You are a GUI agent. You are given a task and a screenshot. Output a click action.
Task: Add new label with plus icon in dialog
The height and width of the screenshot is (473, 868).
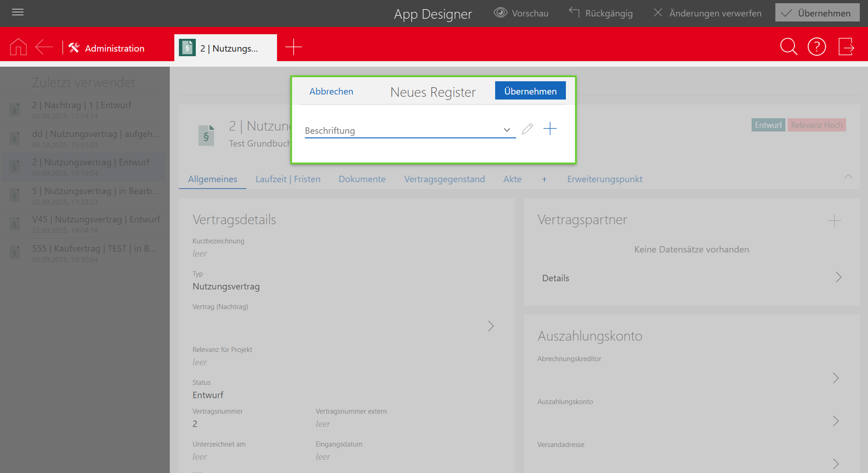coord(550,129)
